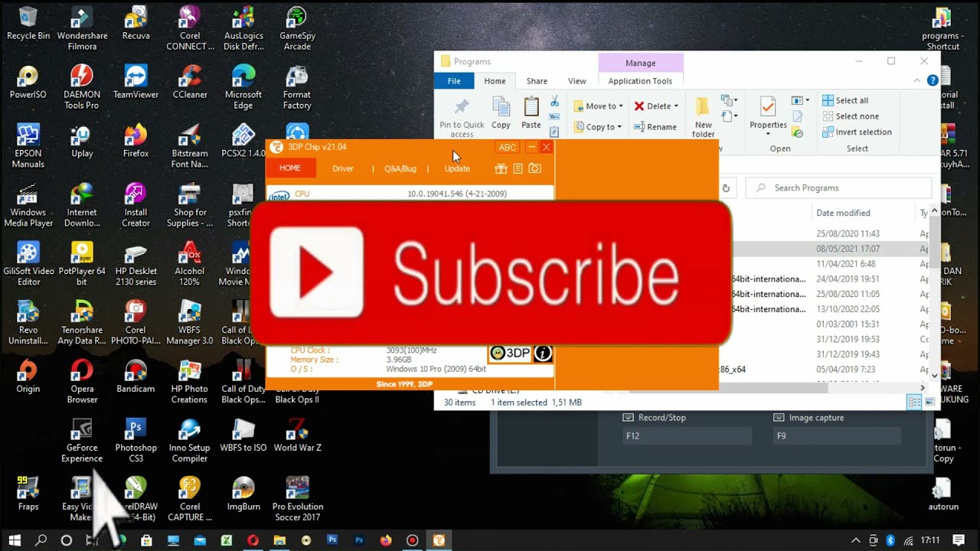Open the New item dropdown in ribbon
This screenshot has width=980, height=551.
[x=729, y=101]
